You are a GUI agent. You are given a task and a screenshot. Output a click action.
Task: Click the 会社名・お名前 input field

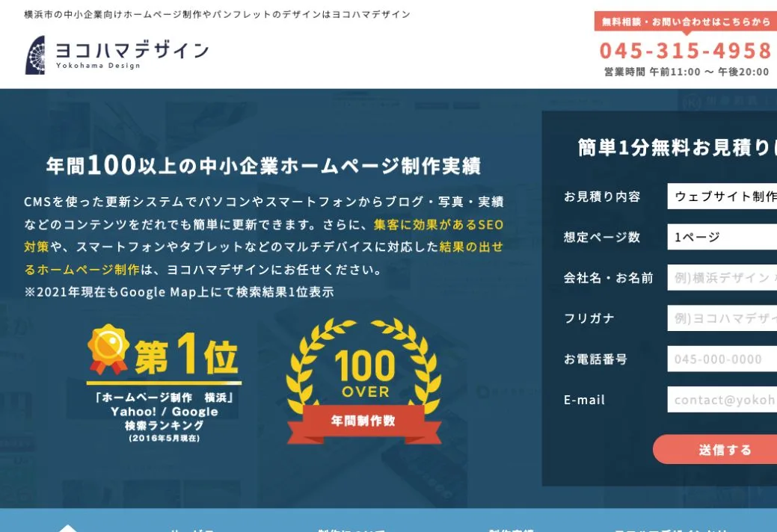pyautogui.click(x=722, y=277)
